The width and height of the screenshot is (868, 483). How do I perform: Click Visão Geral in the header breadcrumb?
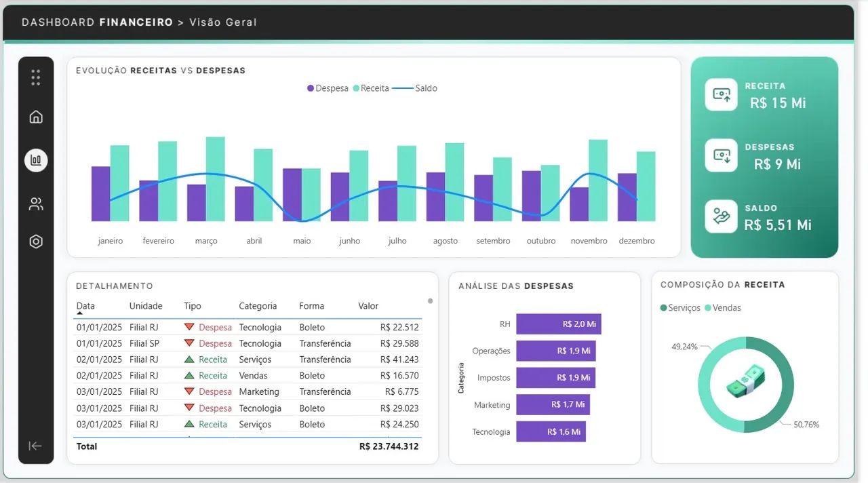[223, 22]
